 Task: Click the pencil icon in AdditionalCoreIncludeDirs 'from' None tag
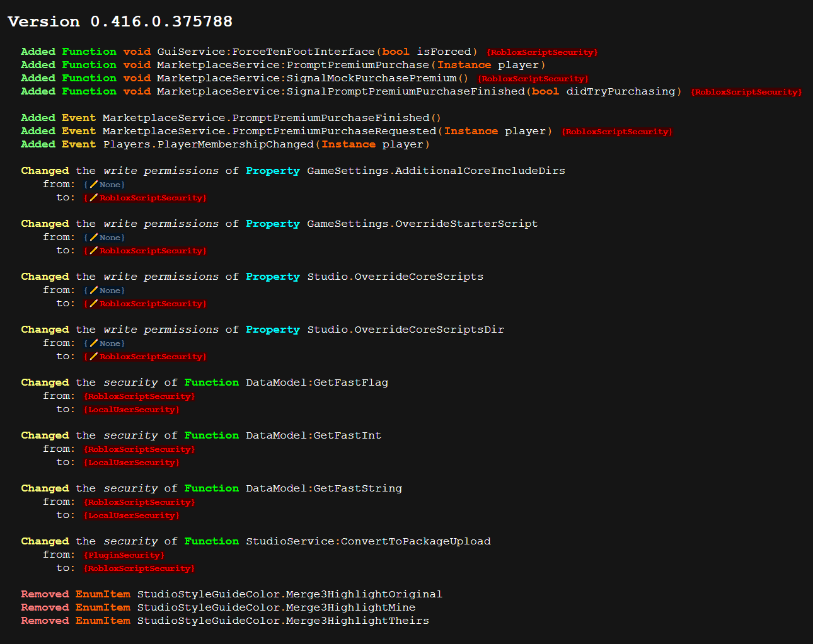point(93,184)
